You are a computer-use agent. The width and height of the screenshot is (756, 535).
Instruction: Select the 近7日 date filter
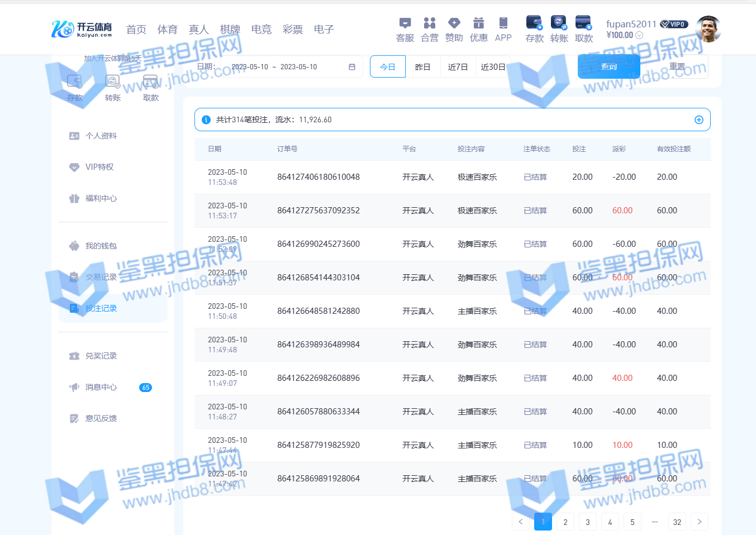tap(458, 67)
